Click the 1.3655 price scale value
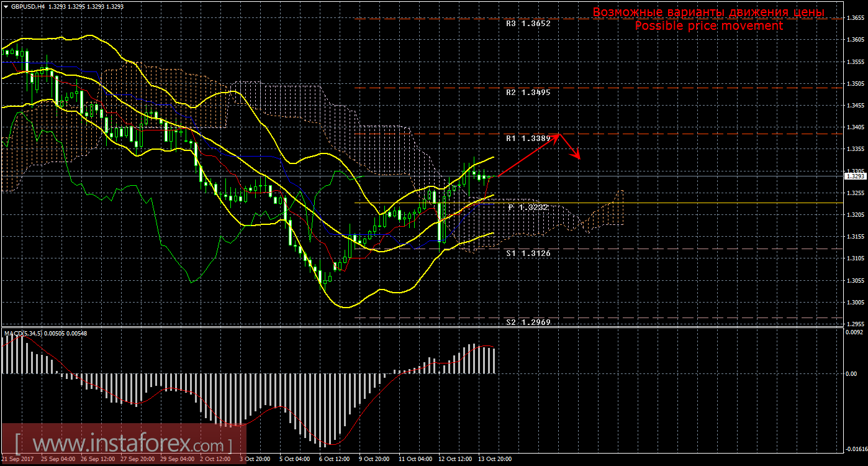Image resolution: width=868 pixels, height=466 pixels. [855, 18]
